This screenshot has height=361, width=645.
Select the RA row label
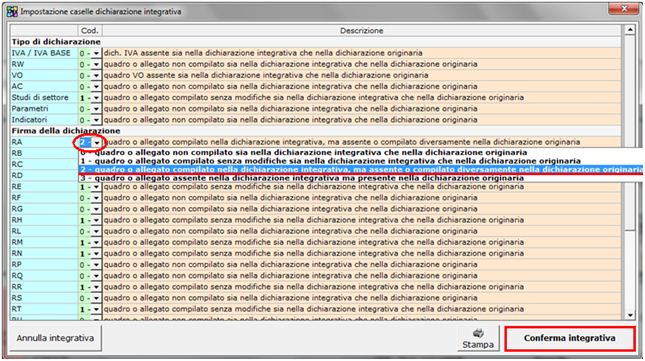44,142
